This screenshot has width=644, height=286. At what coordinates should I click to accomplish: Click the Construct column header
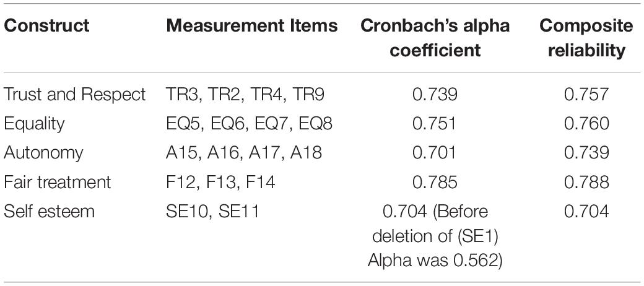(x=46, y=25)
